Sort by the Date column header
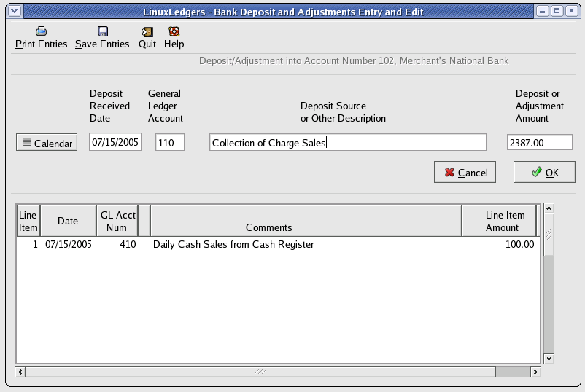The image size is (585, 392). 68,221
